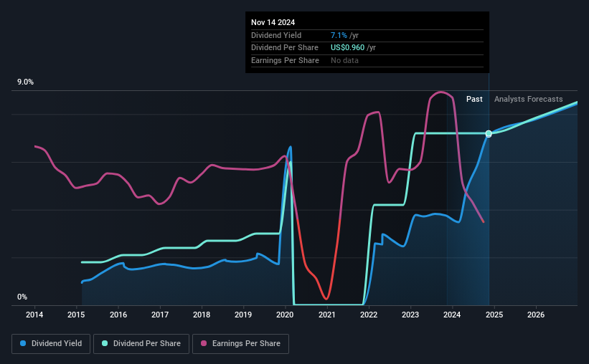Viewport: 589px width, 364px height.
Task: Click the 9.0% y-axis label
Action: pos(25,82)
